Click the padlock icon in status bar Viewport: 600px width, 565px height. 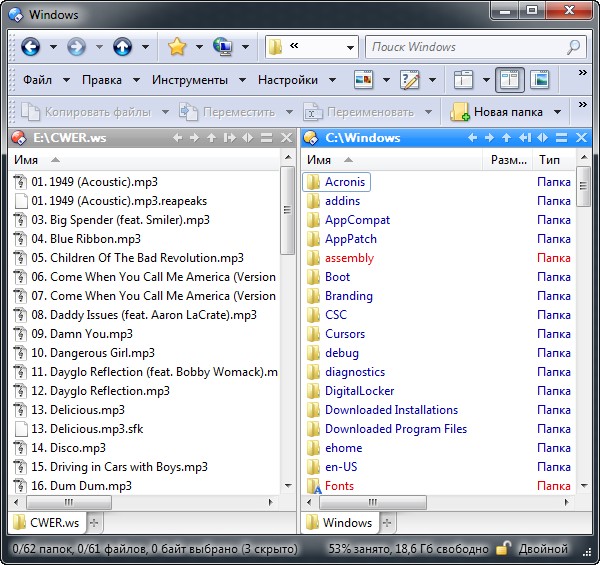(504, 549)
